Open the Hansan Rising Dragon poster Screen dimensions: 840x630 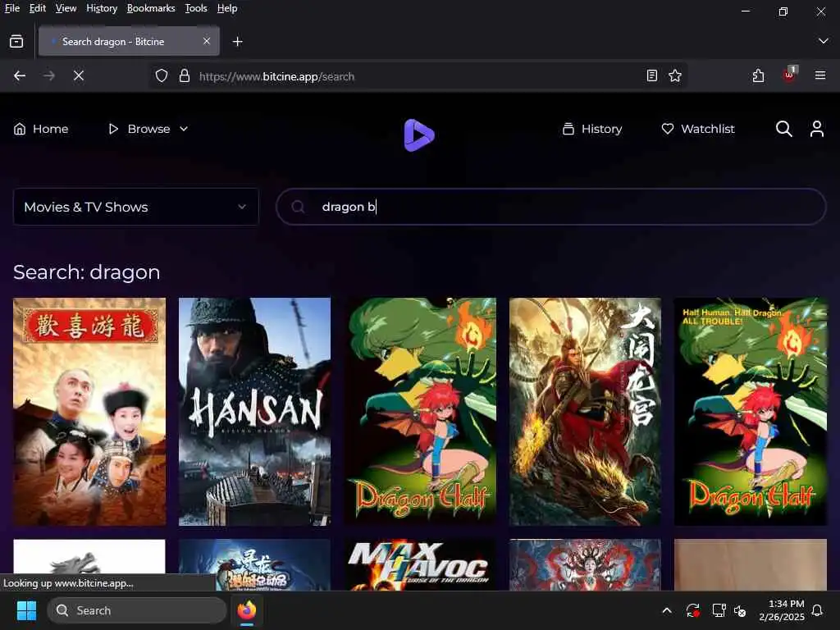click(254, 412)
